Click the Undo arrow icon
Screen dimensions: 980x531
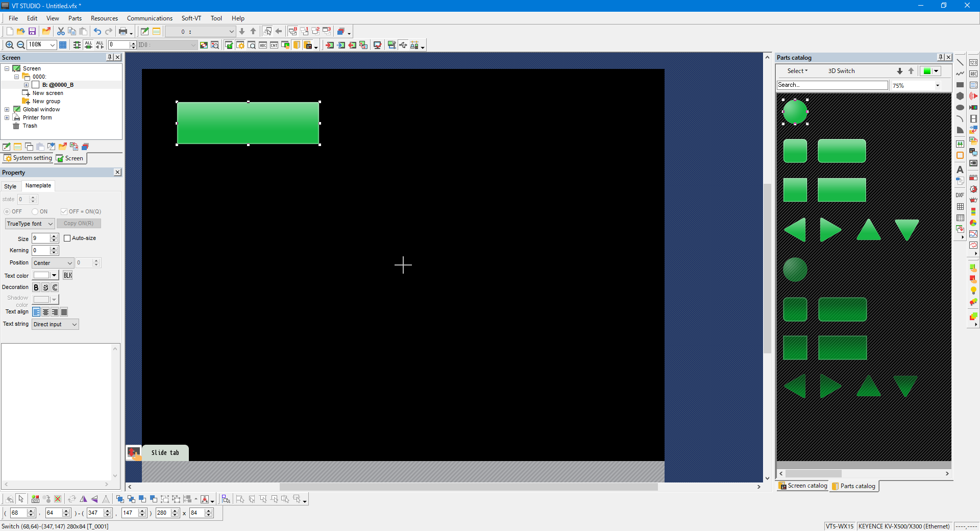[x=97, y=32]
